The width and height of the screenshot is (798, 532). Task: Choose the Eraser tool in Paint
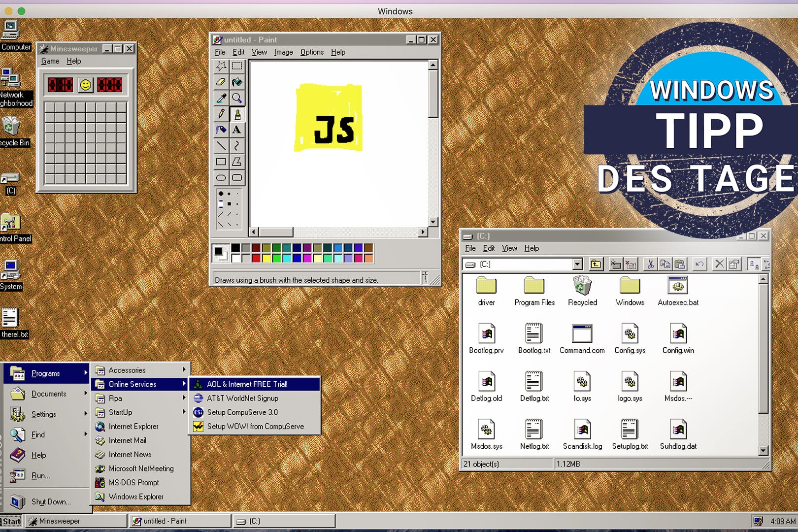pyautogui.click(x=221, y=82)
